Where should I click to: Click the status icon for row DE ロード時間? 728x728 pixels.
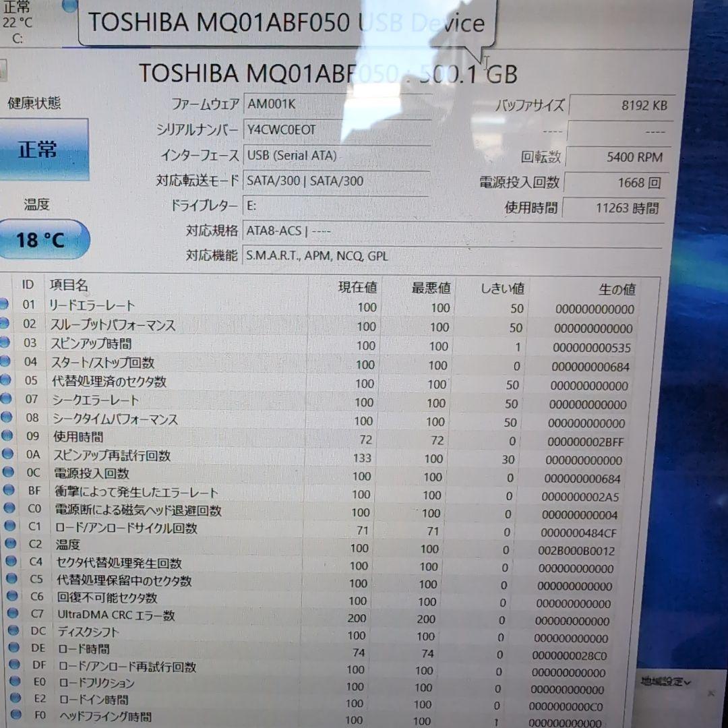click(14, 648)
